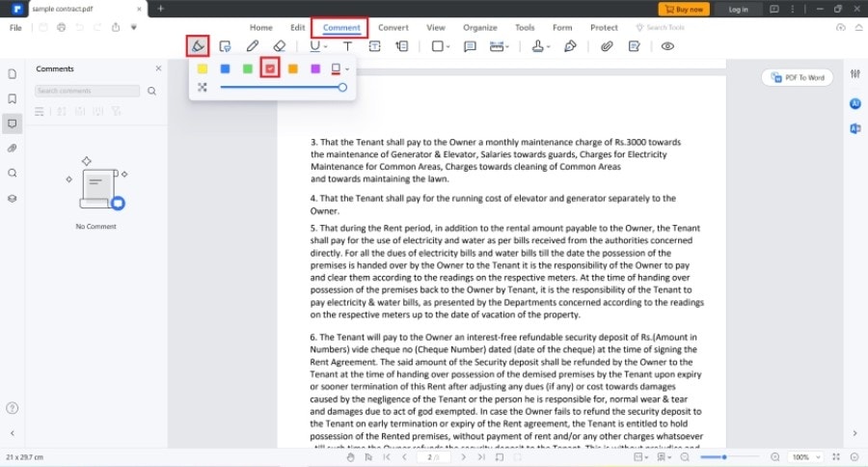The width and height of the screenshot is (868, 467).
Task: Open the Protect tab
Action: (x=604, y=27)
